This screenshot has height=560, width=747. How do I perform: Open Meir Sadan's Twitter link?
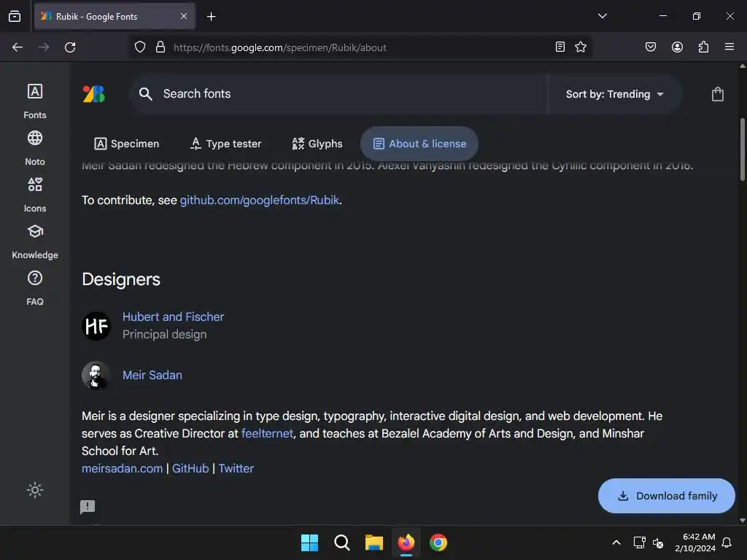point(236,469)
